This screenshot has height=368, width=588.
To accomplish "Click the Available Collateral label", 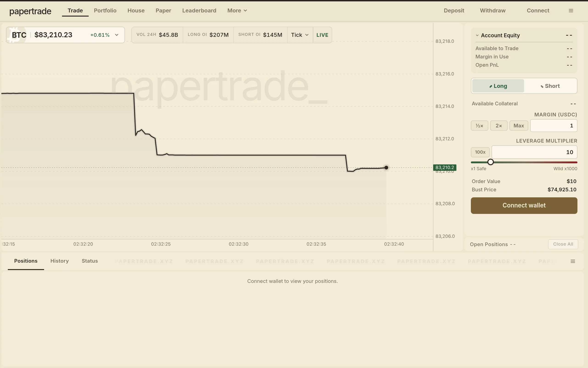I will pyautogui.click(x=495, y=104).
